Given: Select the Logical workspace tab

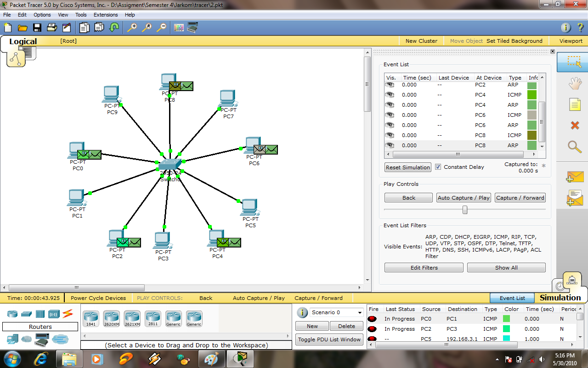Looking at the screenshot, I should click(23, 41).
